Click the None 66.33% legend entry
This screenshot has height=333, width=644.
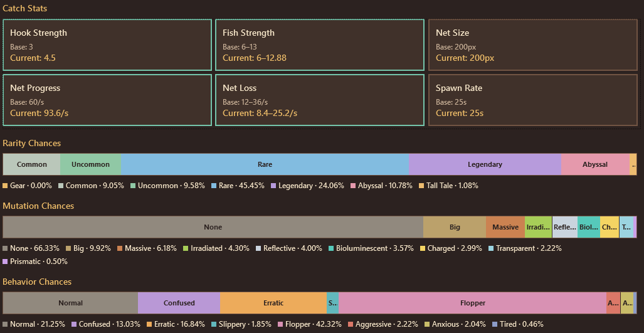click(x=31, y=248)
